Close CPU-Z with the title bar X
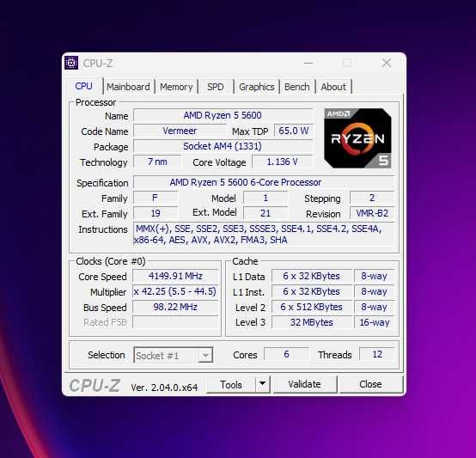This screenshot has width=476, height=458. coord(387,63)
